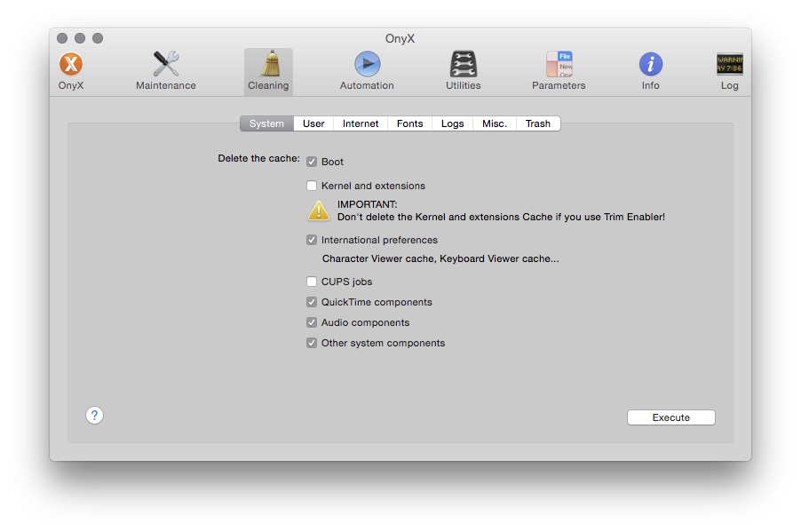
Task: Toggle International preferences checkbox
Action: 312,240
